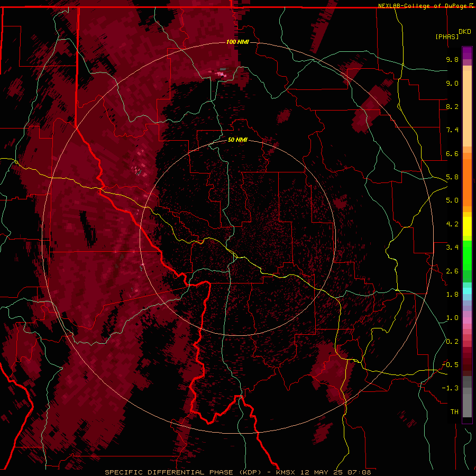Select the yellow segment of the color bar
Viewport: 476px width, 476px height.
[x=467, y=226]
